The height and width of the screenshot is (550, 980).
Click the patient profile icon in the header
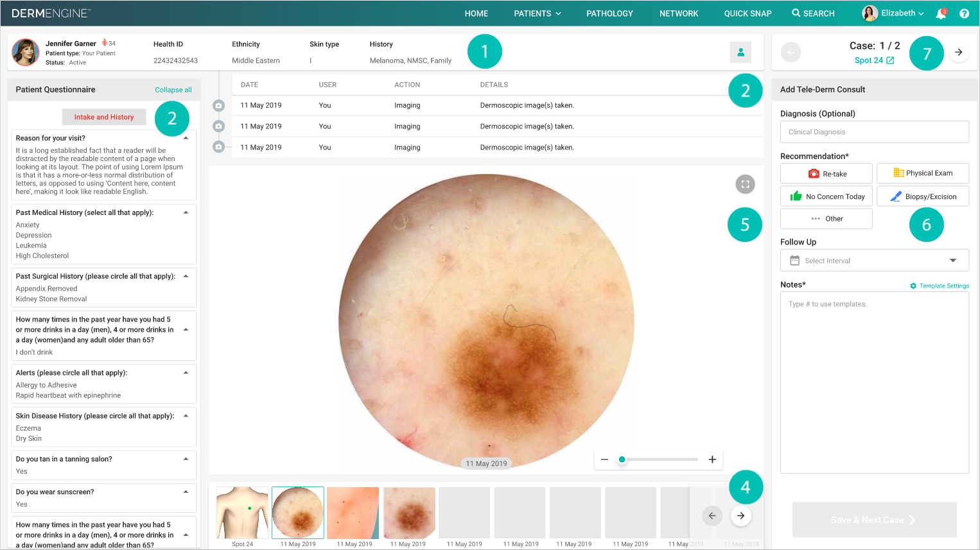point(740,52)
